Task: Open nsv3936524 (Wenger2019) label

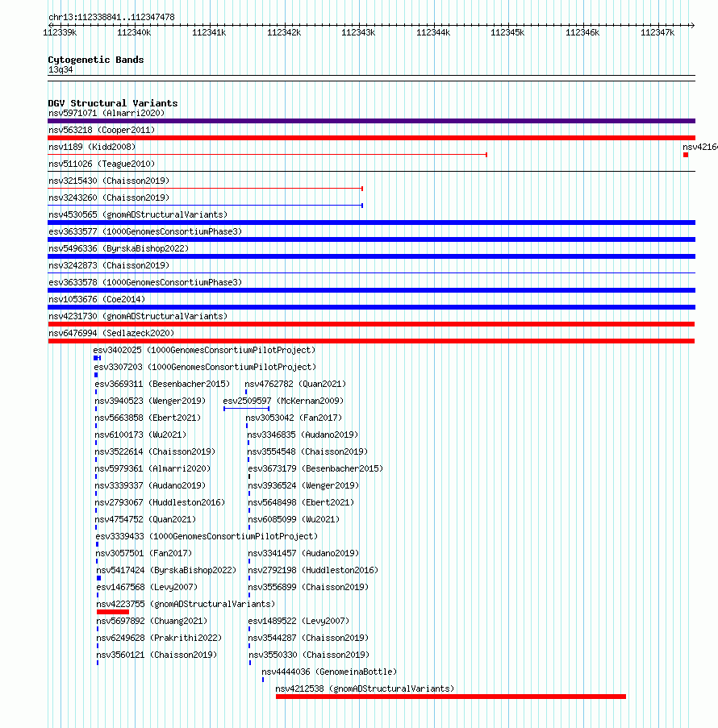Action: (x=304, y=486)
